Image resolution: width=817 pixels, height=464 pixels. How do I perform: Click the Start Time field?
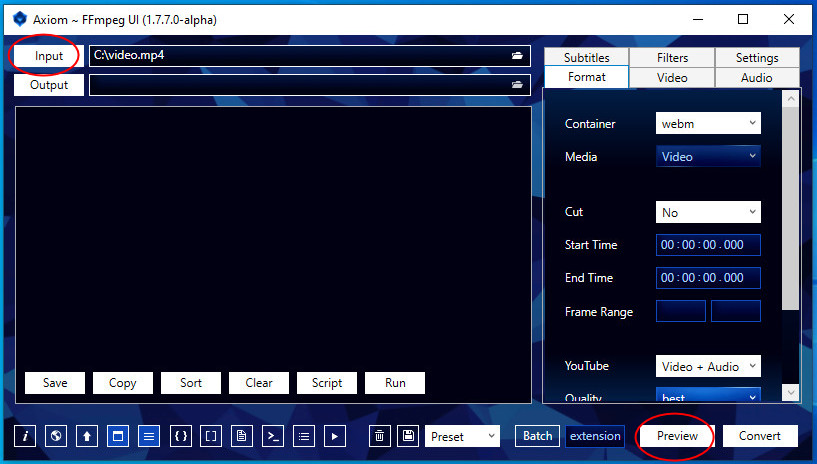point(708,245)
